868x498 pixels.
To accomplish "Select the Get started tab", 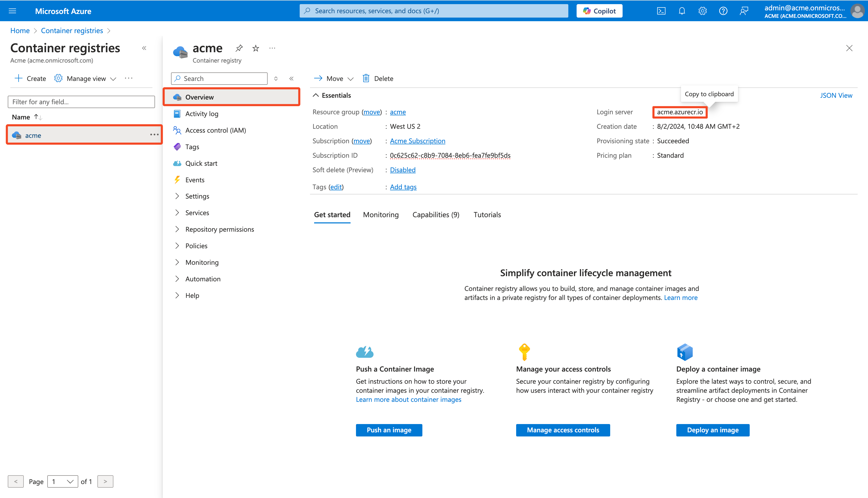I will pyautogui.click(x=332, y=215).
